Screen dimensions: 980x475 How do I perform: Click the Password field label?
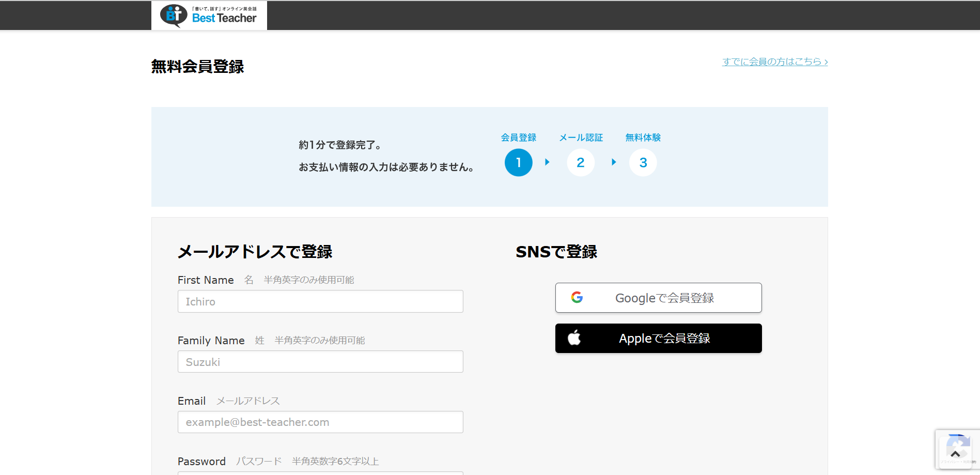pyautogui.click(x=201, y=462)
